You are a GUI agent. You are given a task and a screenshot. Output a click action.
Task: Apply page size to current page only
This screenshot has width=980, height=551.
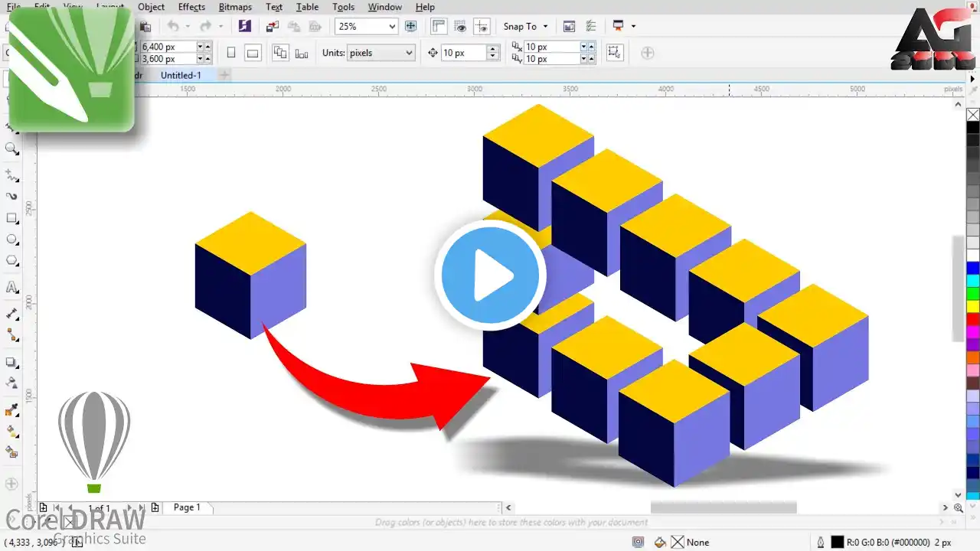click(x=302, y=53)
